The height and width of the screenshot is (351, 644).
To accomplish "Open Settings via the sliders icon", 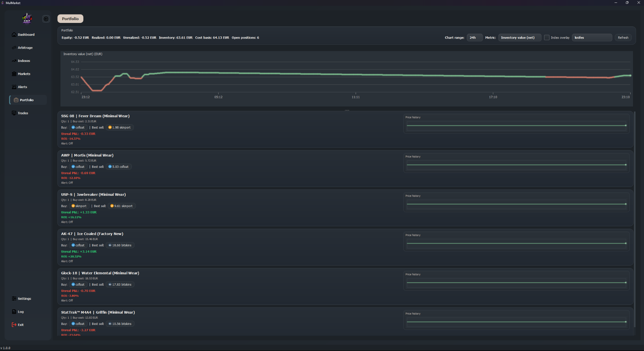I will (x=14, y=299).
